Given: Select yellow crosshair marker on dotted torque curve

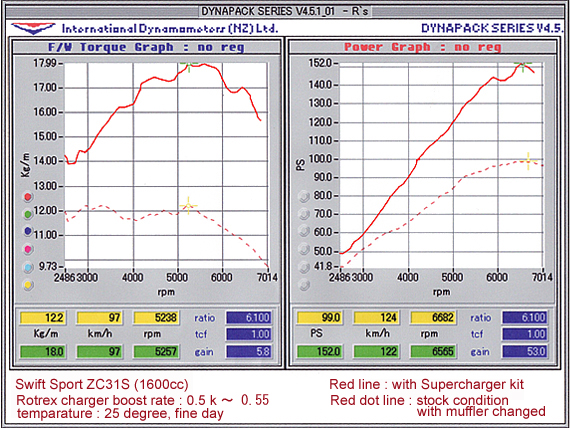Looking at the screenshot, I should pos(188,206).
